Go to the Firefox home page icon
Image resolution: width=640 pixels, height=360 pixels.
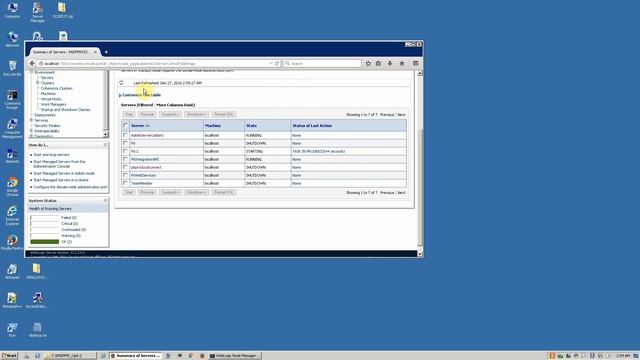tap(402, 63)
